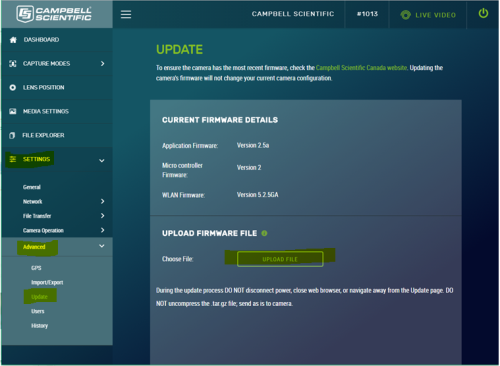Click 'Version 2' micro controller value

249,168
